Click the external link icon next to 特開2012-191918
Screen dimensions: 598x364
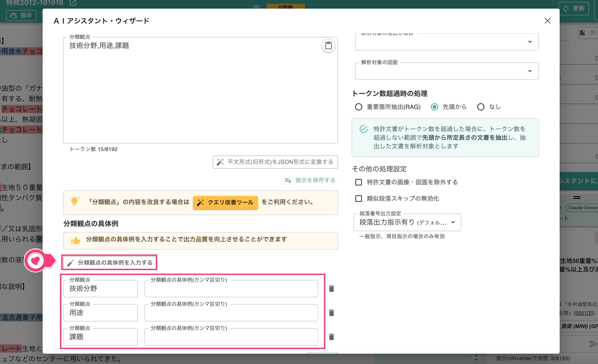click(73, 3)
